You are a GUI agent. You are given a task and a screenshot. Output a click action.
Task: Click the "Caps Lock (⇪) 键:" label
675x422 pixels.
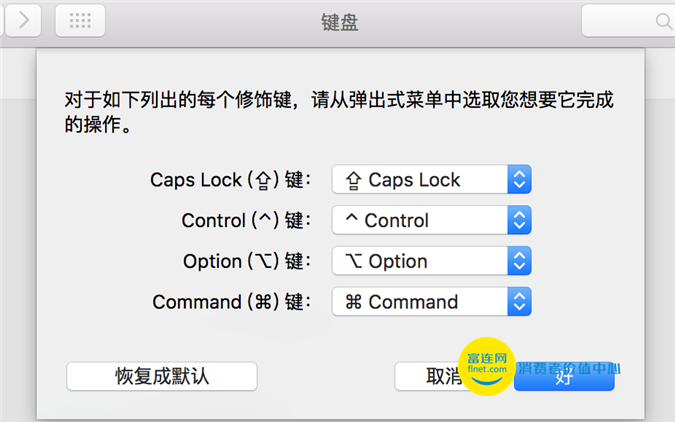point(231,180)
